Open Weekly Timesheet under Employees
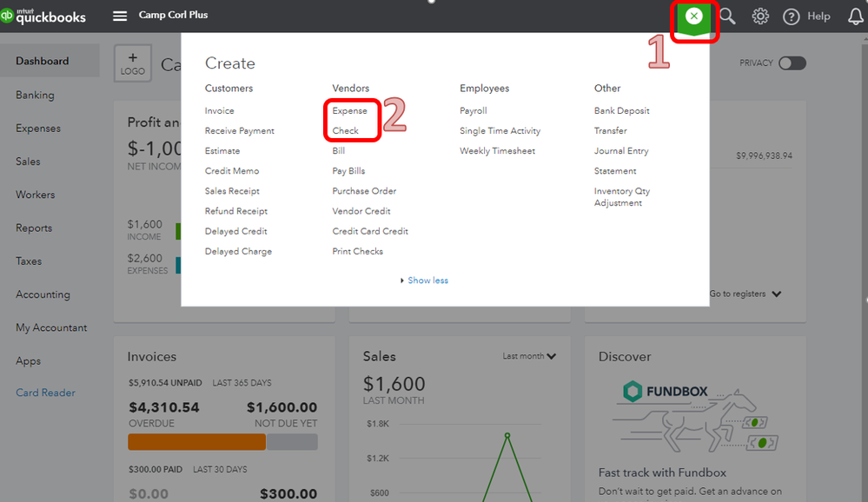868x502 pixels. (497, 150)
